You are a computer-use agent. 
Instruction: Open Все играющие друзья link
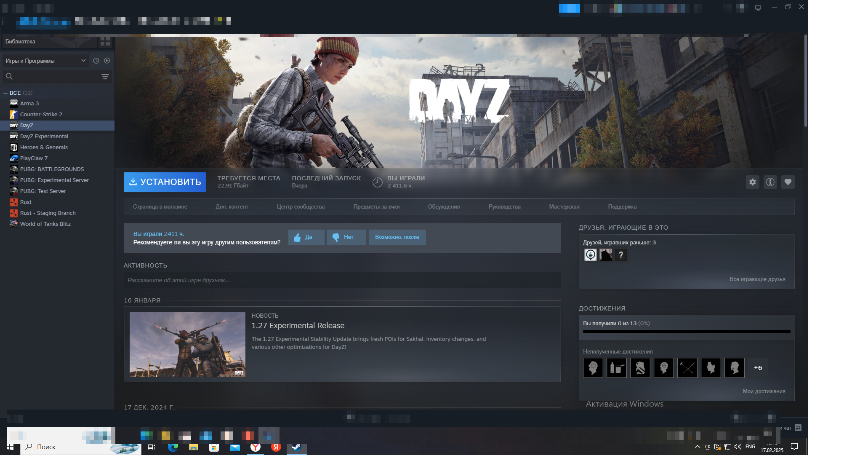pyautogui.click(x=757, y=279)
